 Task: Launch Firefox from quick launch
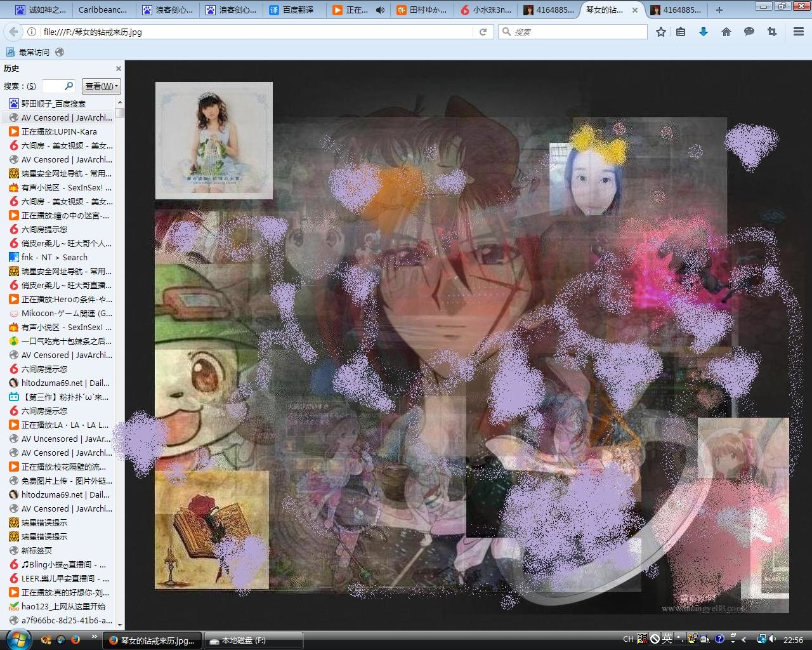[75, 640]
